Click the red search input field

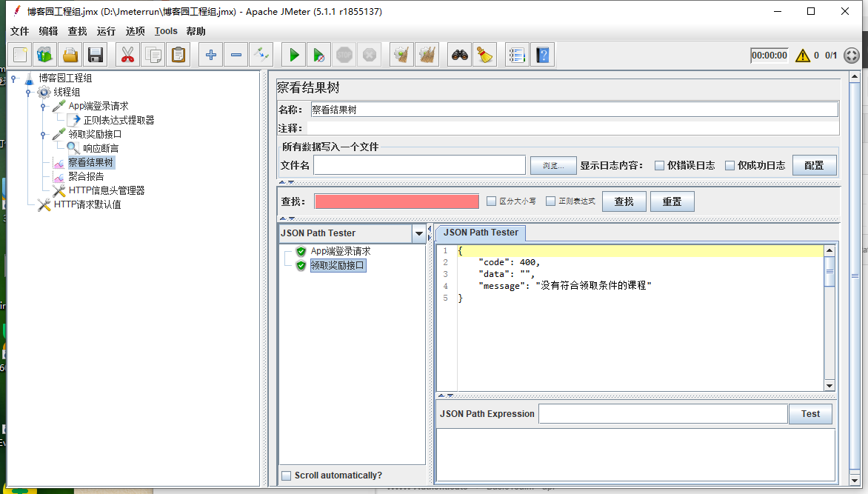[396, 201]
